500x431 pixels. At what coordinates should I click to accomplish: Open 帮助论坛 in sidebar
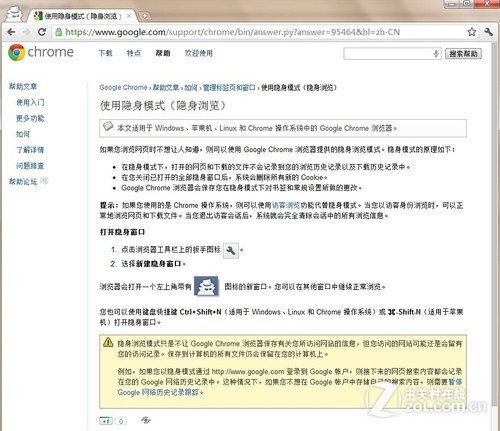point(23,182)
